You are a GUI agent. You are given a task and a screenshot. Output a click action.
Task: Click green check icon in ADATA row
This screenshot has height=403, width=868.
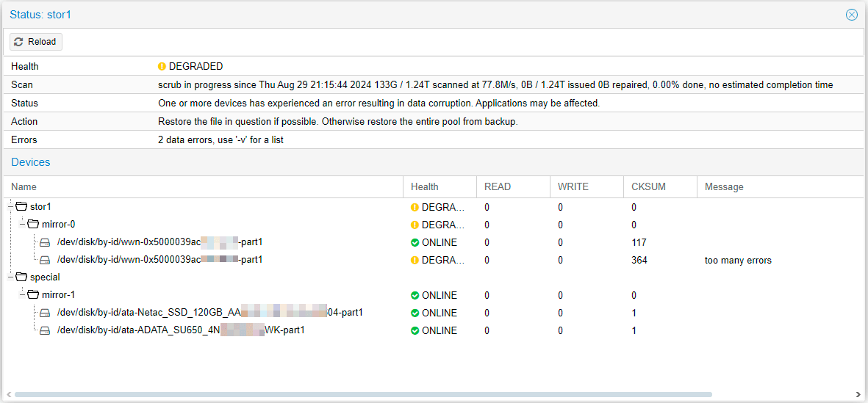pos(415,330)
